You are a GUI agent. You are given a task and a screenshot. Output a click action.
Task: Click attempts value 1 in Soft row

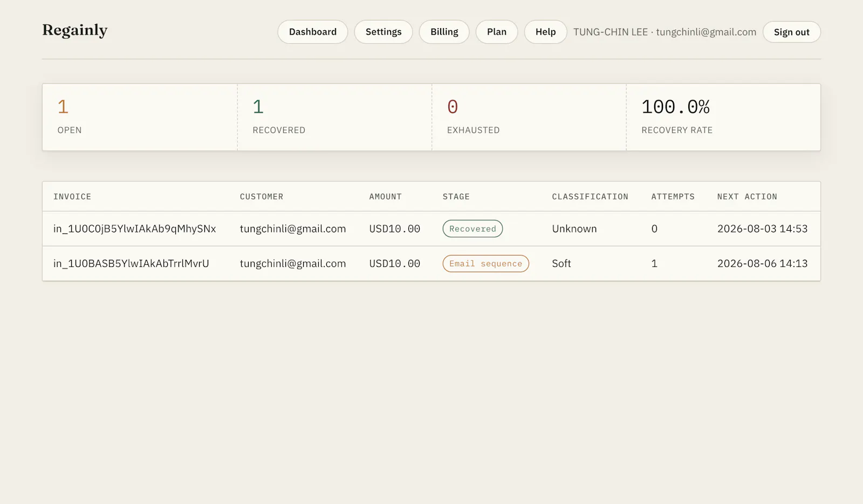[654, 264]
